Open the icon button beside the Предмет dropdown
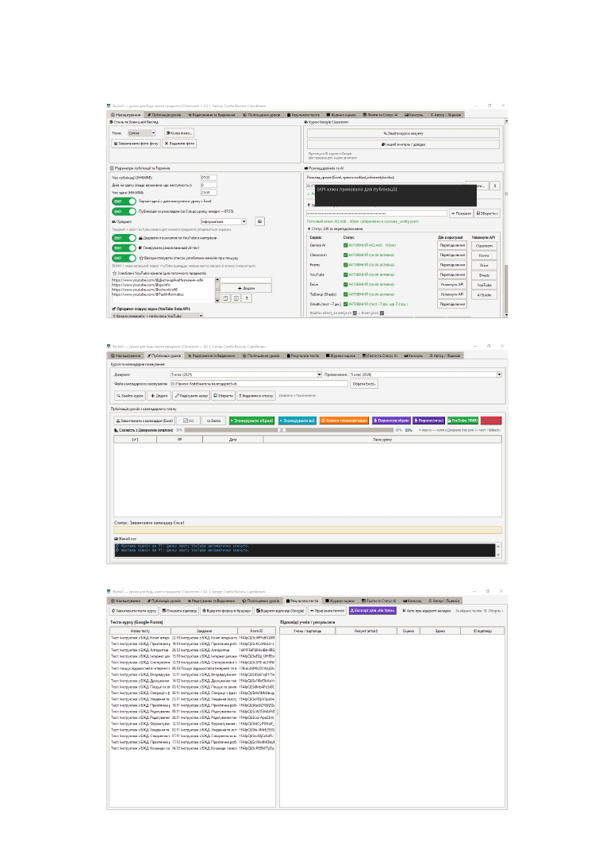This screenshot has width=614, height=868. 259,221
